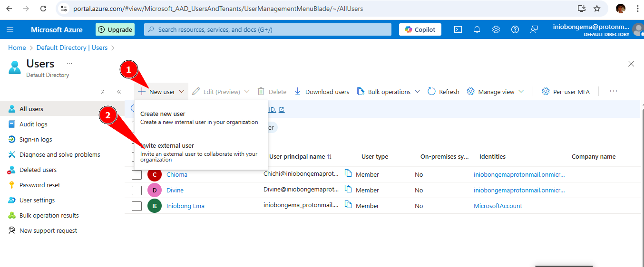Click browser reload button
Viewport: 644px width, 267px height.
click(x=43, y=9)
